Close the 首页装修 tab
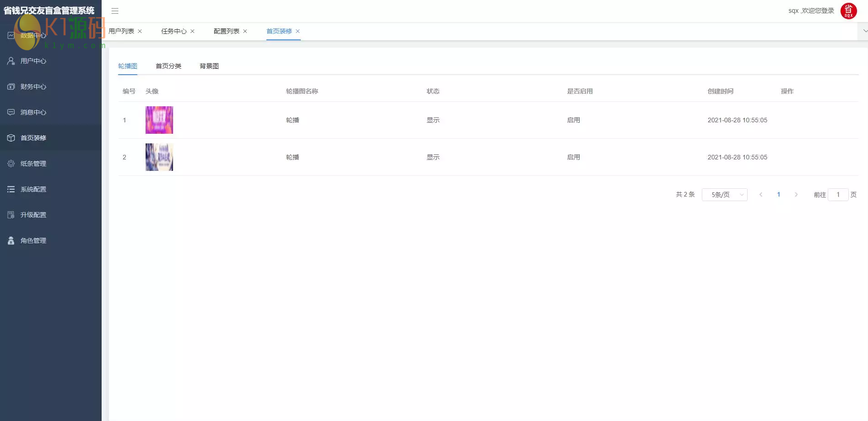The width and height of the screenshot is (868, 421). 298,31
